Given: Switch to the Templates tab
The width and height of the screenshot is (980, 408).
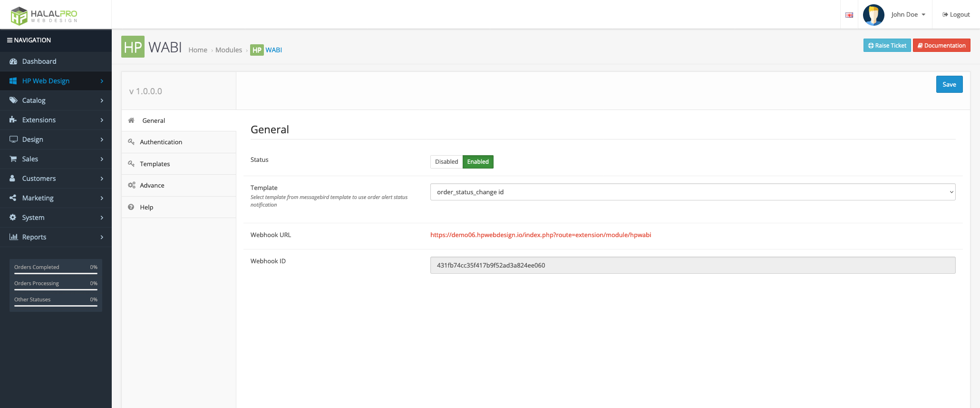Looking at the screenshot, I should click(179, 164).
